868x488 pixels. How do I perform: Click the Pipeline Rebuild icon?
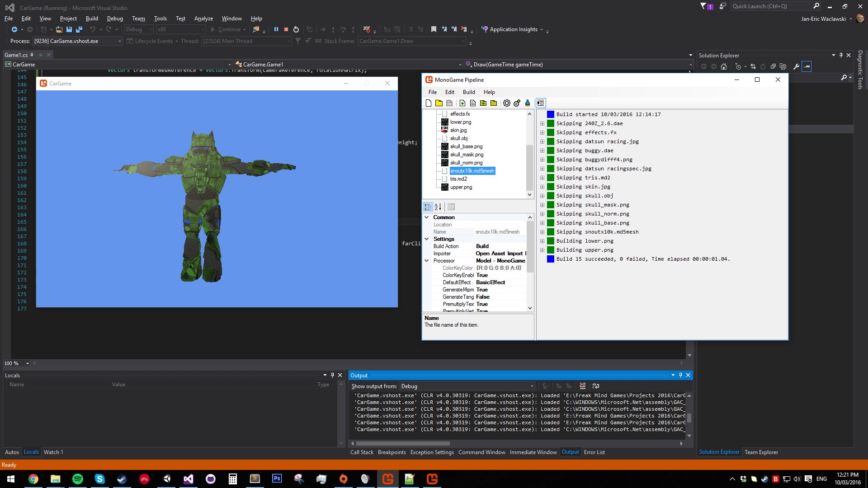click(x=517, y=103)
